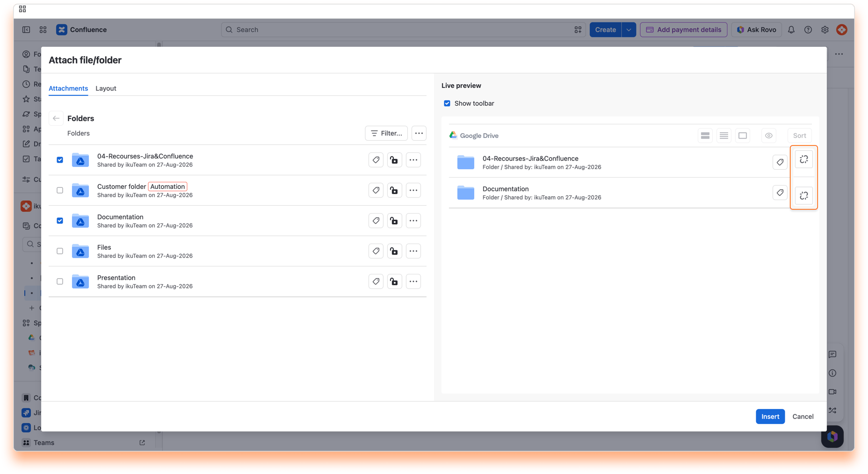This screenshot has width=868, height=474.
Task: Click Add payment details button
Action: 684,29
